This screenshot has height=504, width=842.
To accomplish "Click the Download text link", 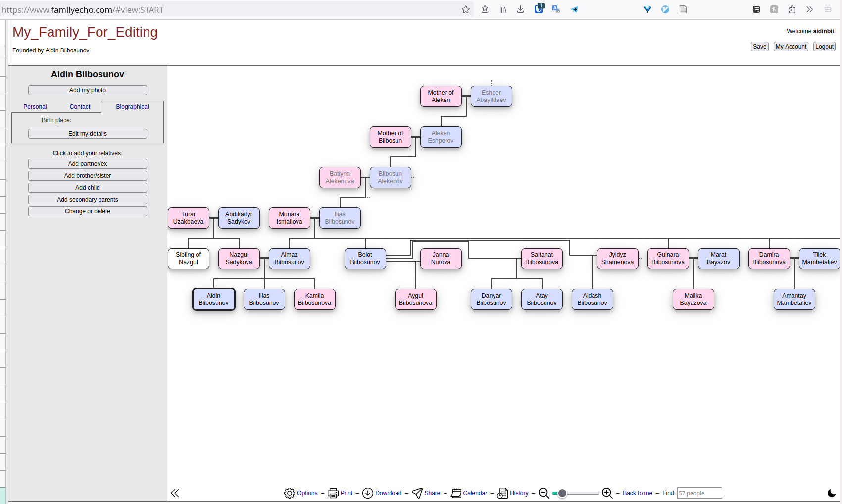I will [389, 493].
